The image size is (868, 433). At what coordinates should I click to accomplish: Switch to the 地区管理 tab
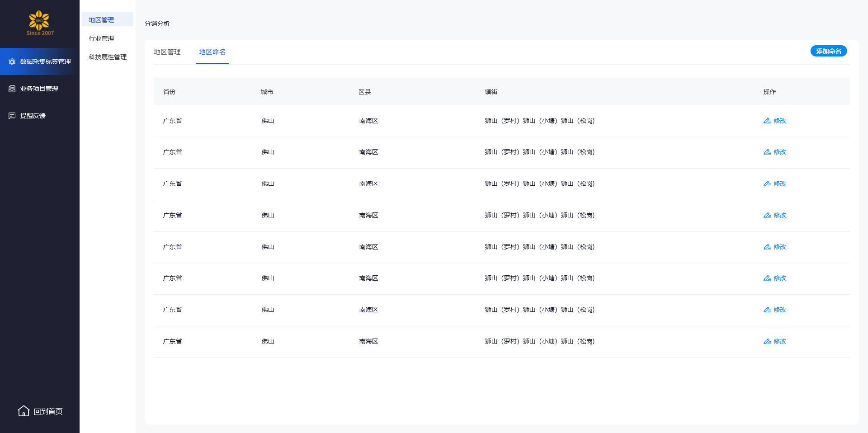coord(167,52)
